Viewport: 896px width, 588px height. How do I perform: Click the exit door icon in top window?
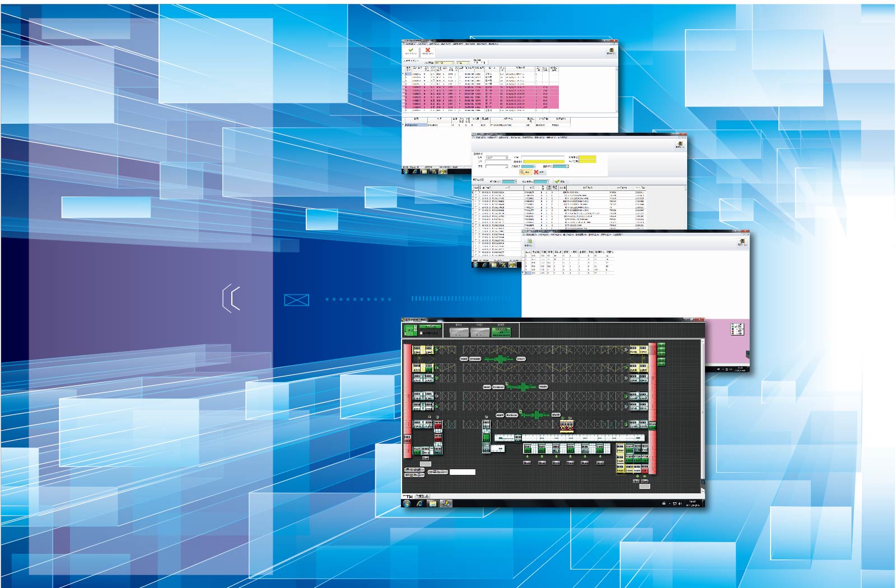pyautogui.click(x=610, y=51)
